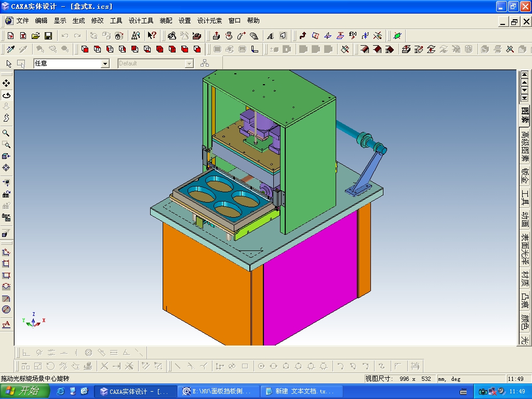Open the 装配 menu
The height and width of the screenshot is (399, 532).
[x=166, y=21]
